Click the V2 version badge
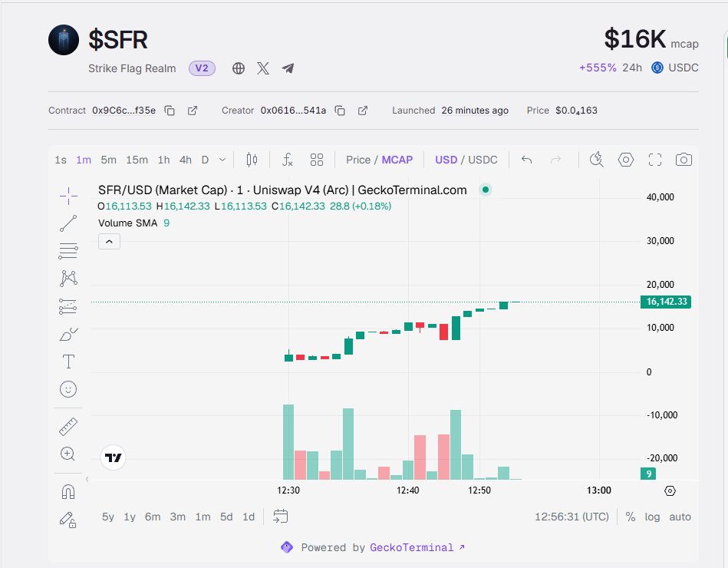Screen dimensions: 728x568 [202, 68]
